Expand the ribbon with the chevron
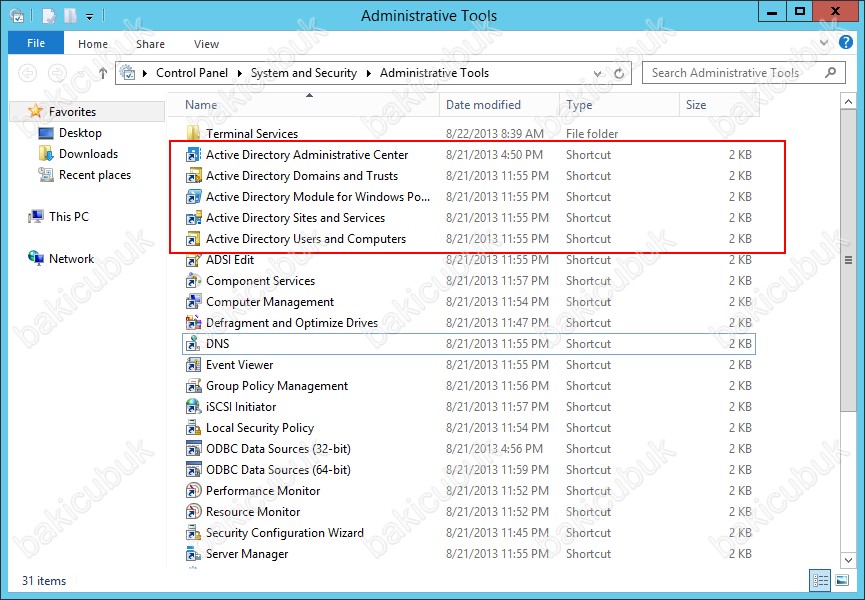Viewport: 865px width, 600px height. pyautogui.click(x=824, y=42)
